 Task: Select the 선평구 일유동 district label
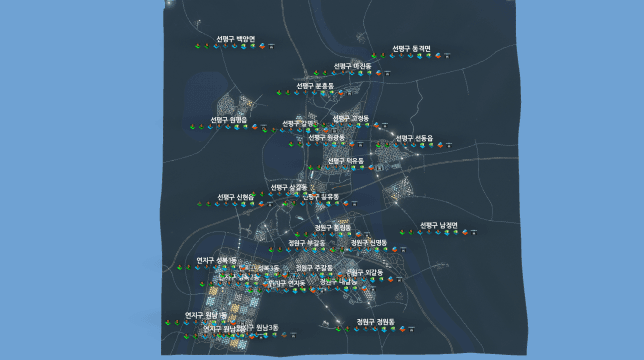pyautogui.click(x=321, y=197)
